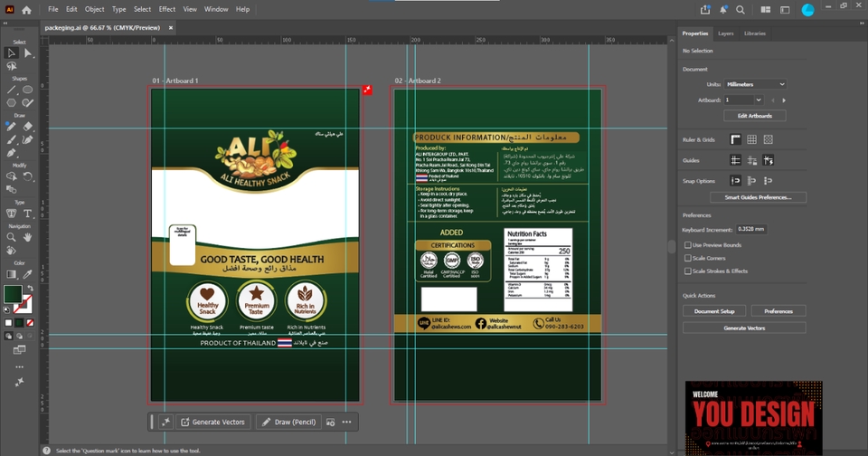This screenshot has width=868, height=456.
Task: Activate the Hand pan tool
Action: (x=28, y=237)
